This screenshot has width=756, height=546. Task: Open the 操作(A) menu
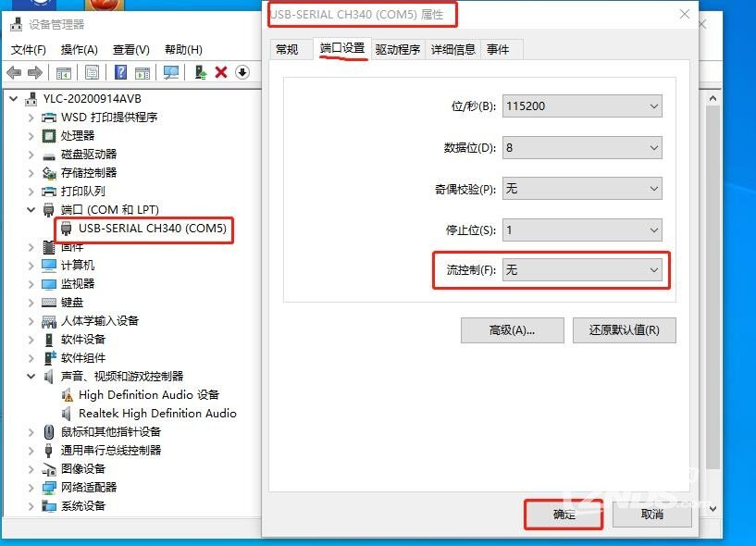click(79, 50)
